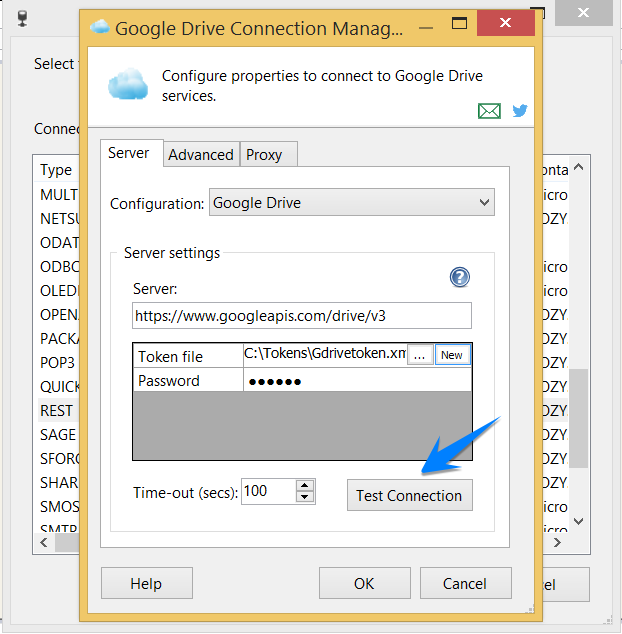This screenshot has width=622, height=634.
Task: Increase the time-out with the up arrow
Action: click(305, 486)
